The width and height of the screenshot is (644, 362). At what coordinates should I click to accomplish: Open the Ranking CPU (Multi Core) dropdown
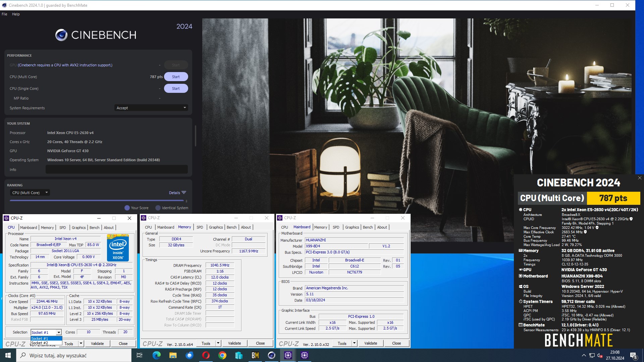(30, 193)
